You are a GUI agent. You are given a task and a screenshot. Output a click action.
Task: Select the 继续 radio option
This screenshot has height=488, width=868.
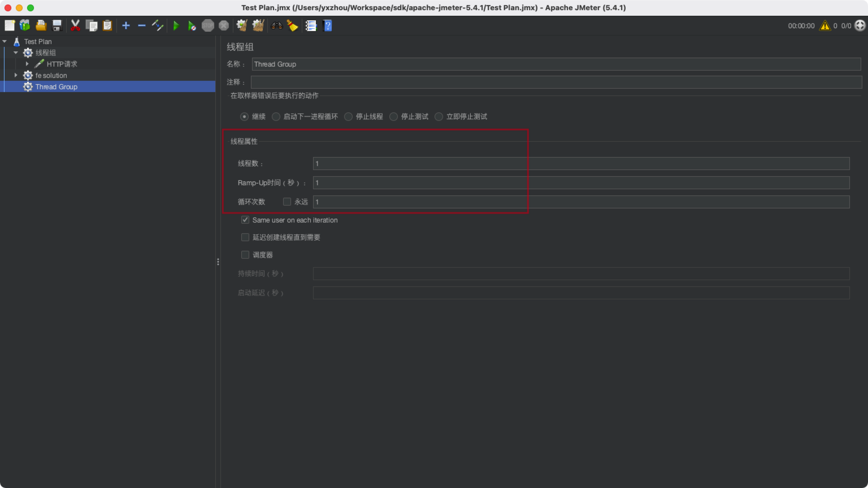[244, 117]
